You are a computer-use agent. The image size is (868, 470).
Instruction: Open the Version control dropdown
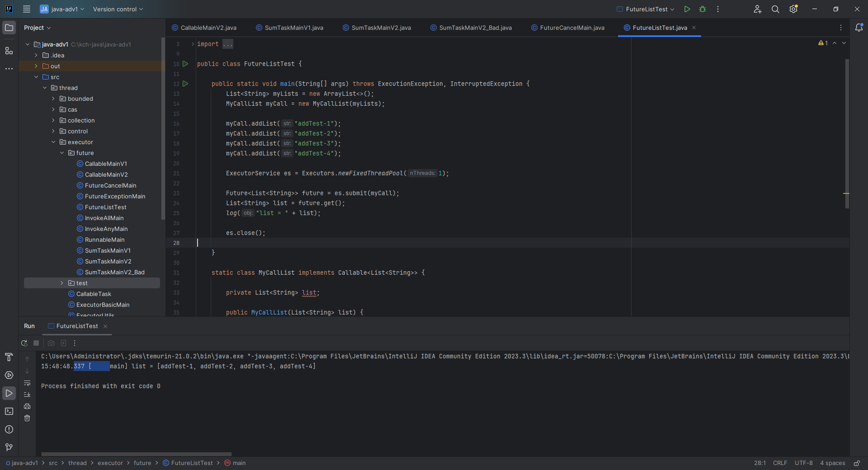(x=118, y=9)
